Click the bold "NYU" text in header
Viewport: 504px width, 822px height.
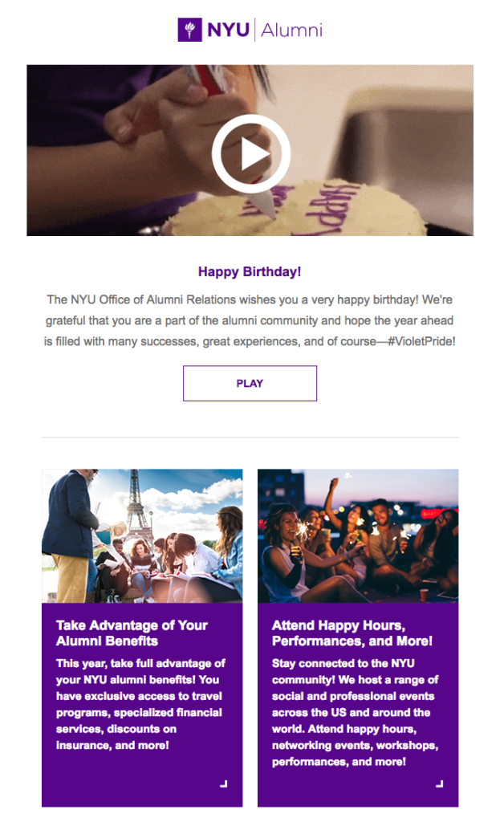pos(228,31)
